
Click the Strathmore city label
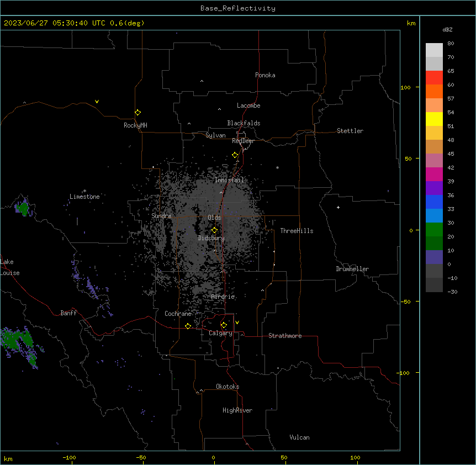tap(285, 336)
